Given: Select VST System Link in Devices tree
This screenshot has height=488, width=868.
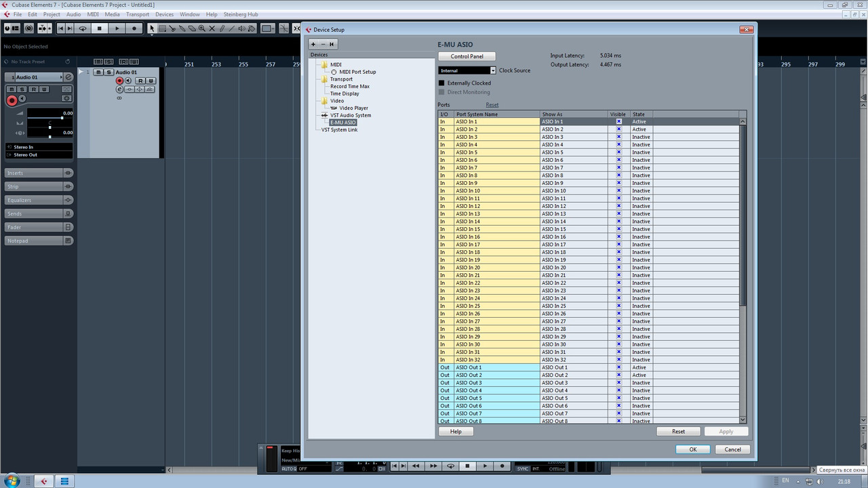Looking at the screenshot, I should click(x=339, y=129).
